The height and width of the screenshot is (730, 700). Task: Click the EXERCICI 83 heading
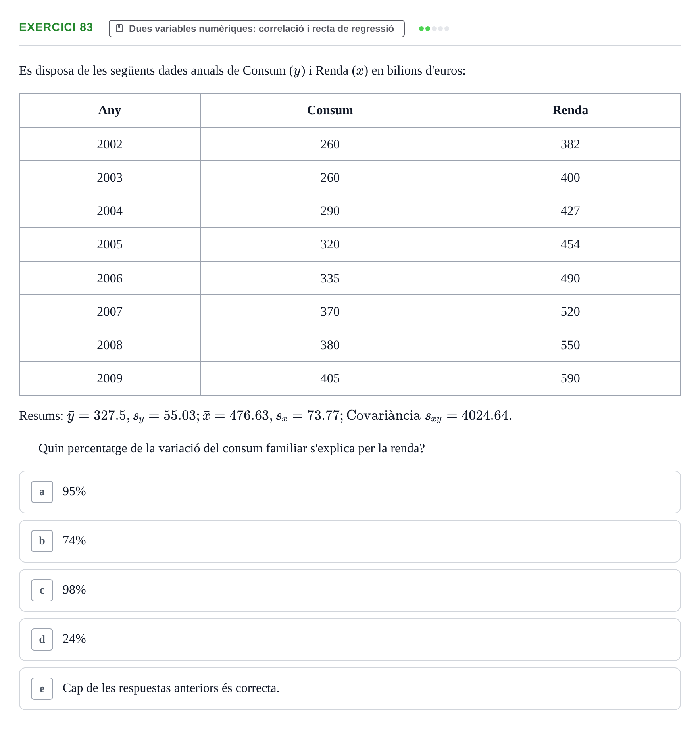[56, 27]
